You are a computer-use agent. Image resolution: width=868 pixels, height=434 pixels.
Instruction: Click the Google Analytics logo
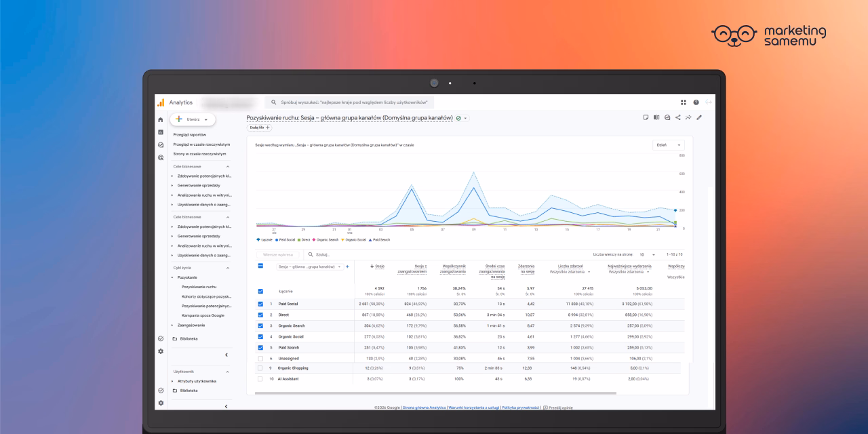pyautogui.click(x=161, y=102)
